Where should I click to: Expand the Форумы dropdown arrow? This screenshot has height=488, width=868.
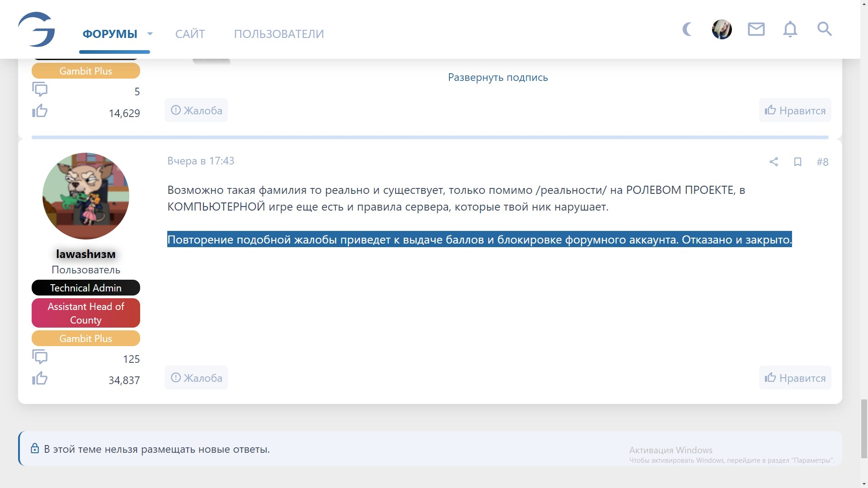click(150, 34)
